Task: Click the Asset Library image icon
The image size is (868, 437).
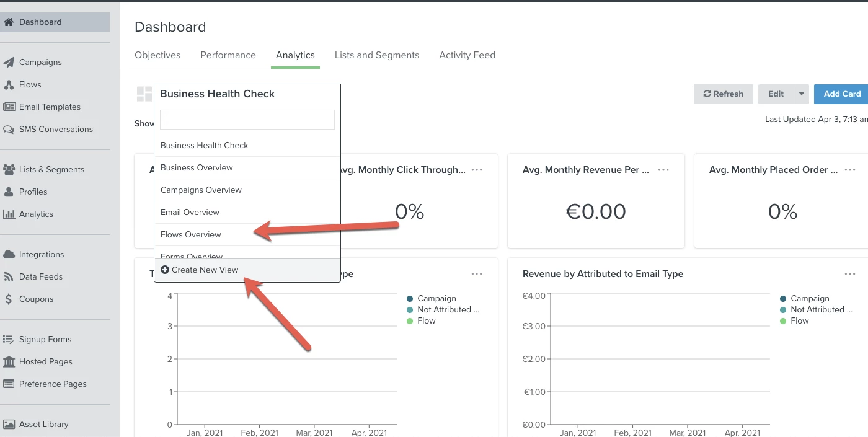Action: 9,424
